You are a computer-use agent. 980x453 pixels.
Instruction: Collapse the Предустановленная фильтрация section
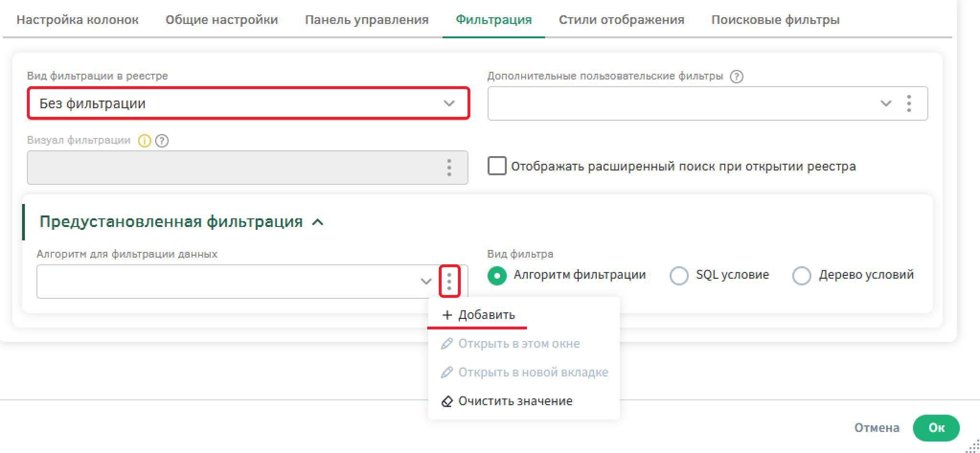pyautogui.click(x=318, y=222)
